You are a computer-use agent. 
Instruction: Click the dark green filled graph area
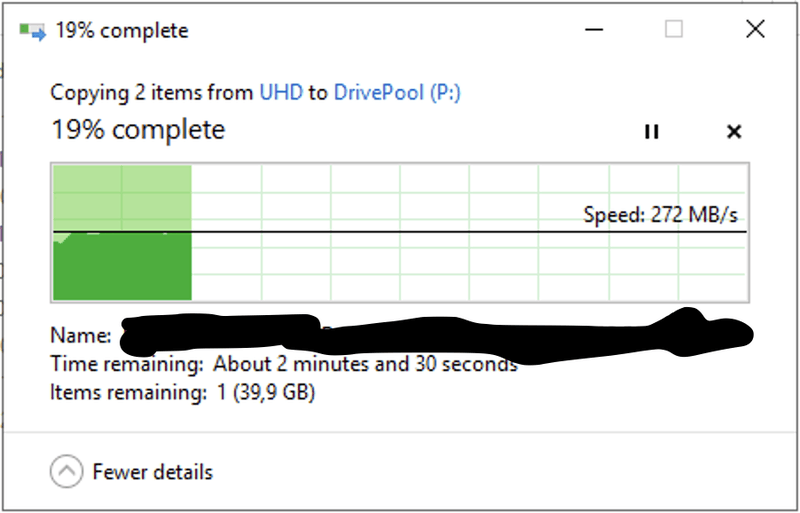[x=121, y=267]
